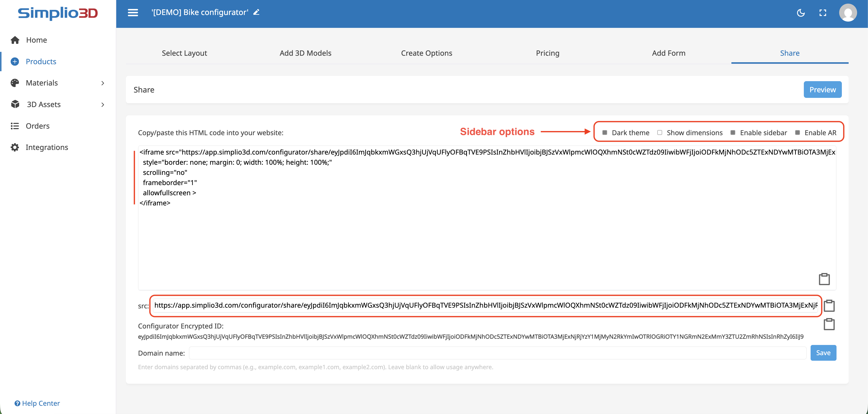The image size is (868, 414).
Task: Switch to the Create Options tab
Action: 426,53
